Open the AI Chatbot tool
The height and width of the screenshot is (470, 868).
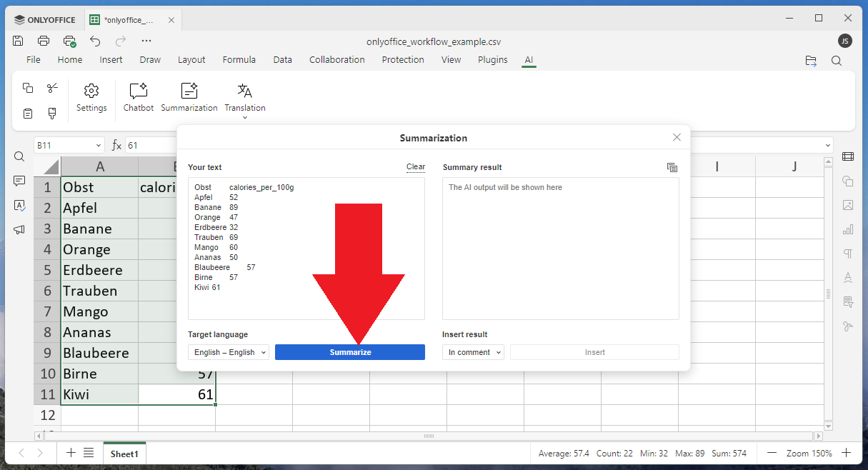138,97
